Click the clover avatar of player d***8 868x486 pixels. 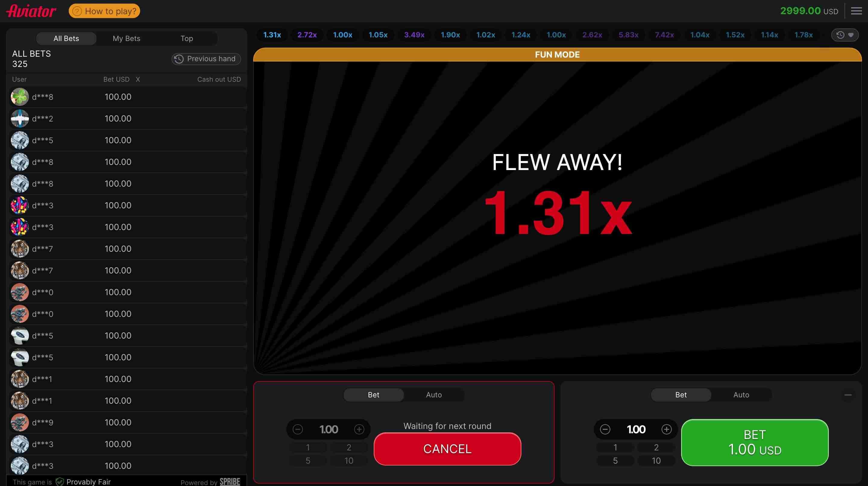pos(19,97)
